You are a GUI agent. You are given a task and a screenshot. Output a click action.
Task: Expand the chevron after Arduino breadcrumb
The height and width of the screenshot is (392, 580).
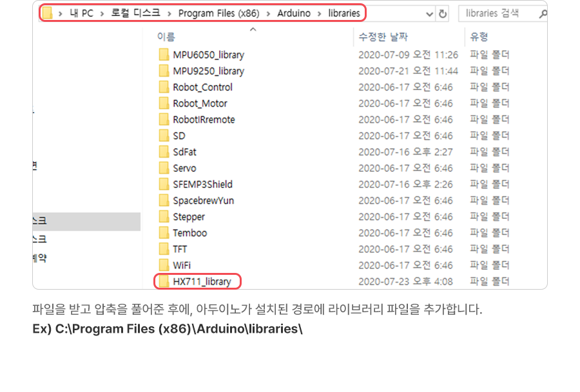tap(320, 14)
